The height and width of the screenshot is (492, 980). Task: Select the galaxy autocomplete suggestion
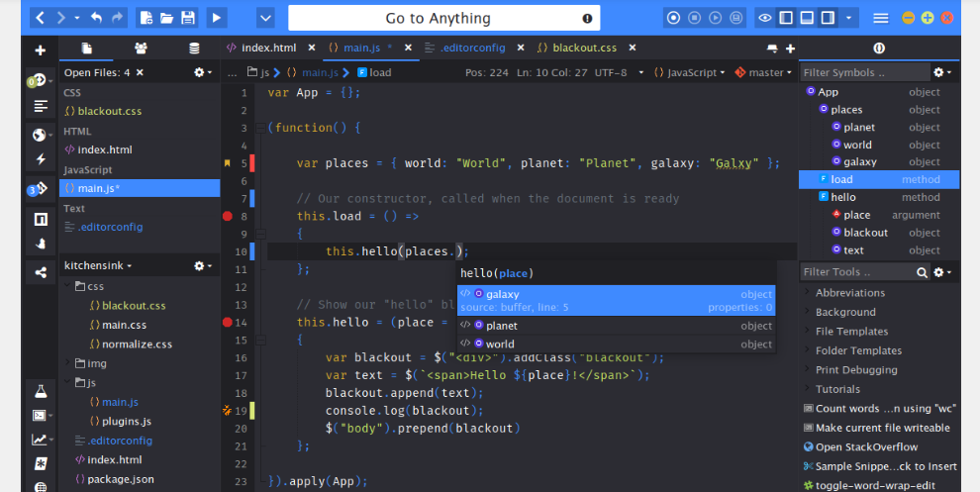tap(617, 300)
